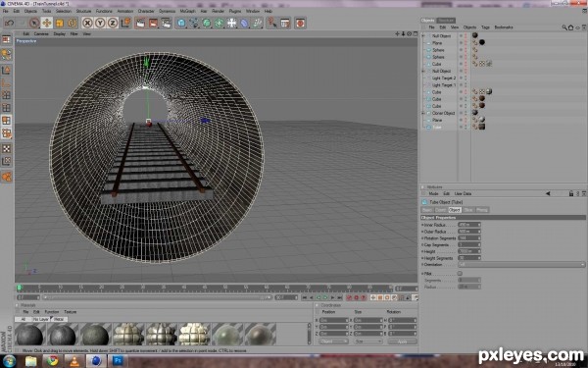Click the home icon in Objects manager
The image size is (588, 368).
click(x=570, y=27)
